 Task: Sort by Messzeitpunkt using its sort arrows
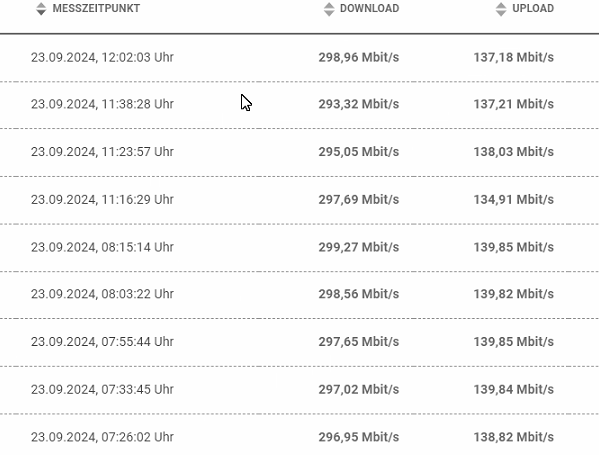41,9
